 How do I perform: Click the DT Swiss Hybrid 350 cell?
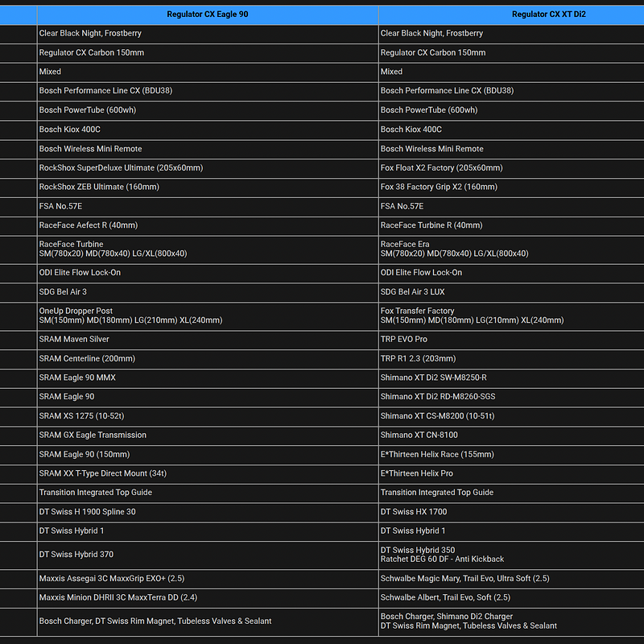tap(511, 555)
